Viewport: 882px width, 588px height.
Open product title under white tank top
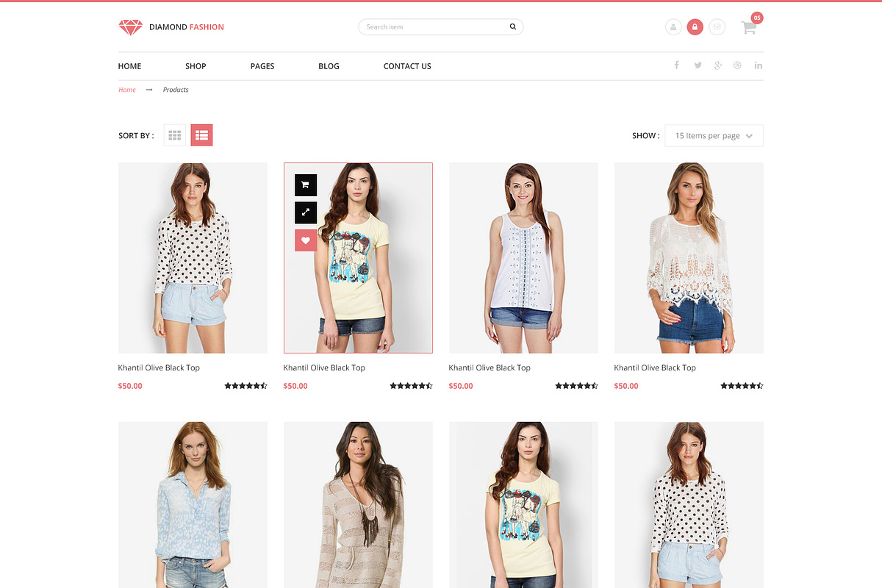(x=490, y=367)
